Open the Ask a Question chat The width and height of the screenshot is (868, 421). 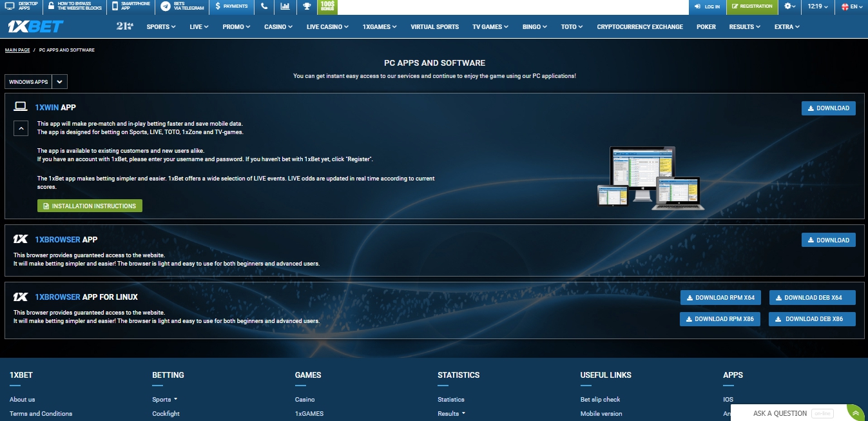coord(780,413)
